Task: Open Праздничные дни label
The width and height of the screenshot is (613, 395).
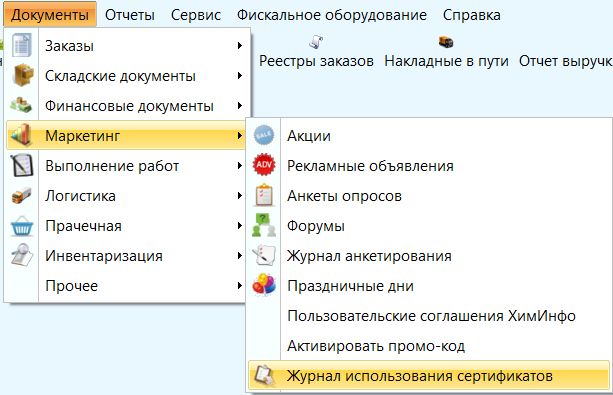Action: (x=350, y=286)
